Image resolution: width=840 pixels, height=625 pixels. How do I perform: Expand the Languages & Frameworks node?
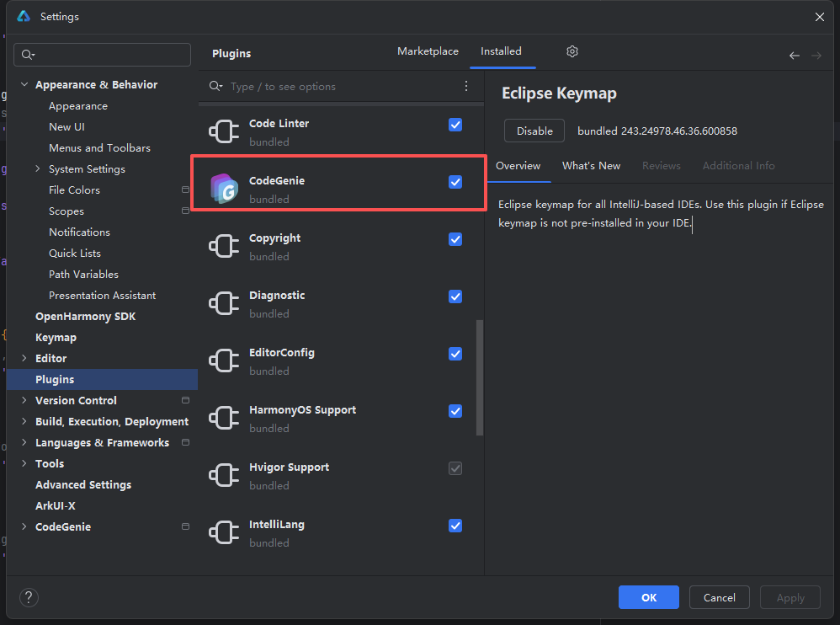coord(24,442)
